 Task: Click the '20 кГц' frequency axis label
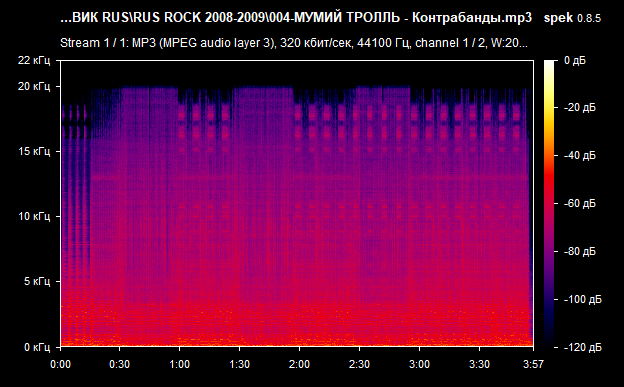(34, 86)
